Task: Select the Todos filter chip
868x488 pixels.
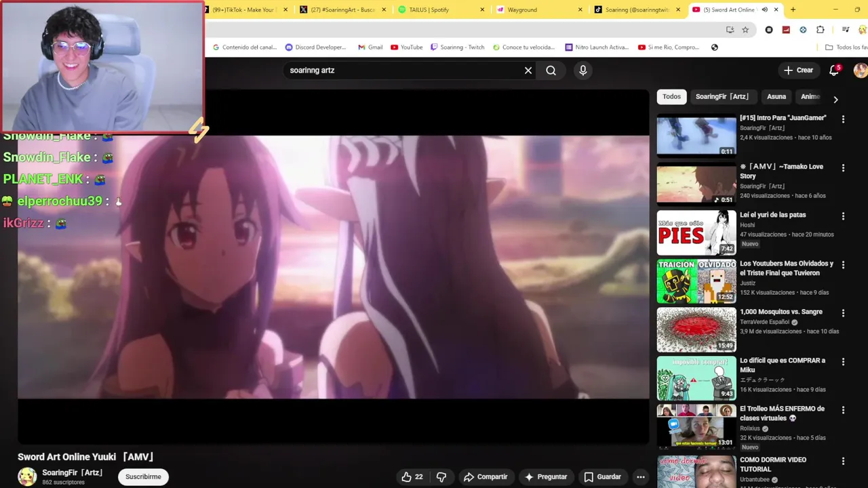Action: [x=671, y=97]
